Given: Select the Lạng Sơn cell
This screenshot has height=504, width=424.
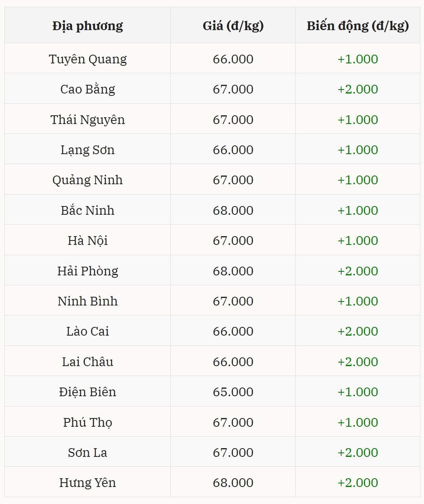Looking at the screenshot, I should click(88, 150).
